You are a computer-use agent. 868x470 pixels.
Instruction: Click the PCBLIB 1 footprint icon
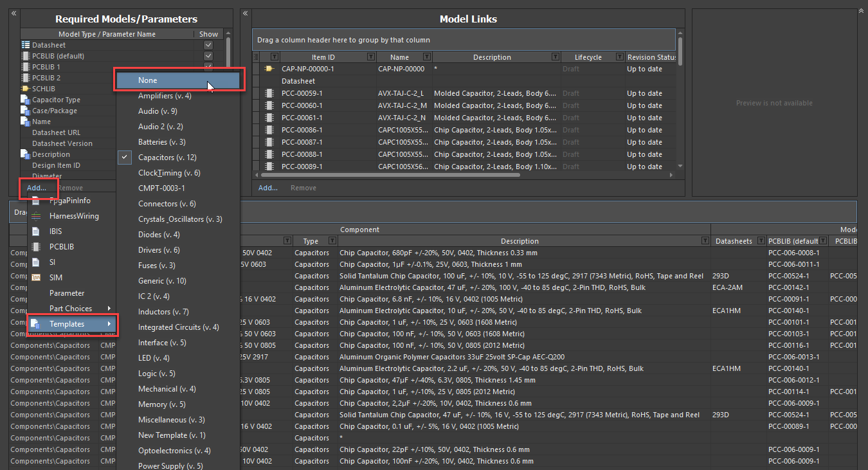(26, 67)
